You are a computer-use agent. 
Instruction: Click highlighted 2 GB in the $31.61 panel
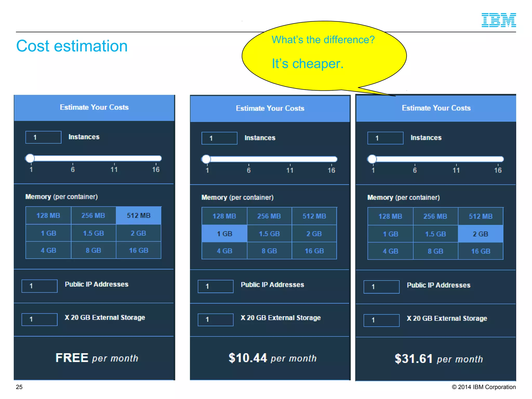coord(481,234)
